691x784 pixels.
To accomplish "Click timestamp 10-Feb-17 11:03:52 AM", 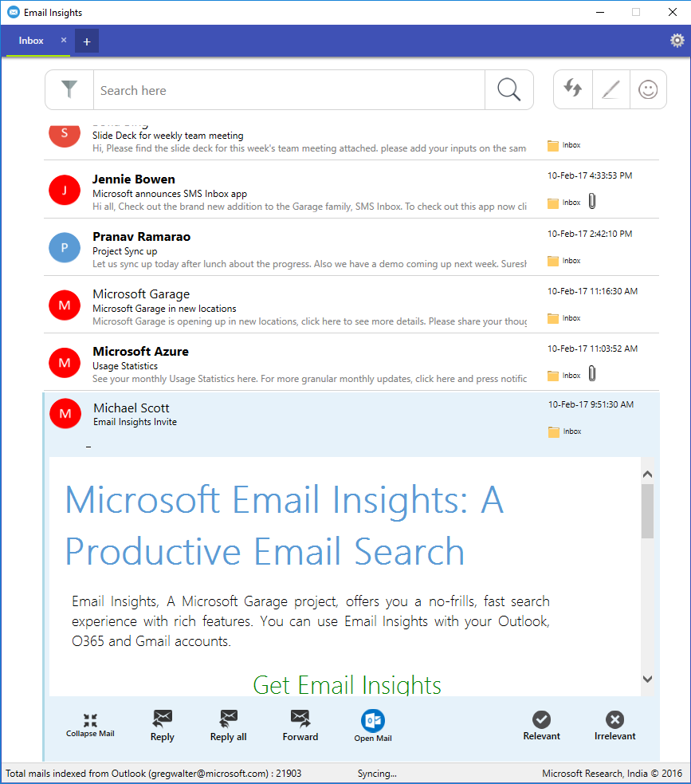I will pyautogui.click(x=593, y=349).
